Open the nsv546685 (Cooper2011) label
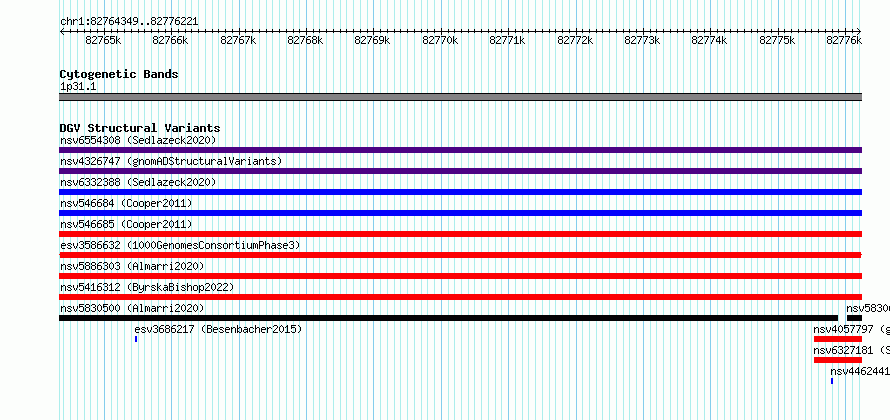 (x=126, y=224)
